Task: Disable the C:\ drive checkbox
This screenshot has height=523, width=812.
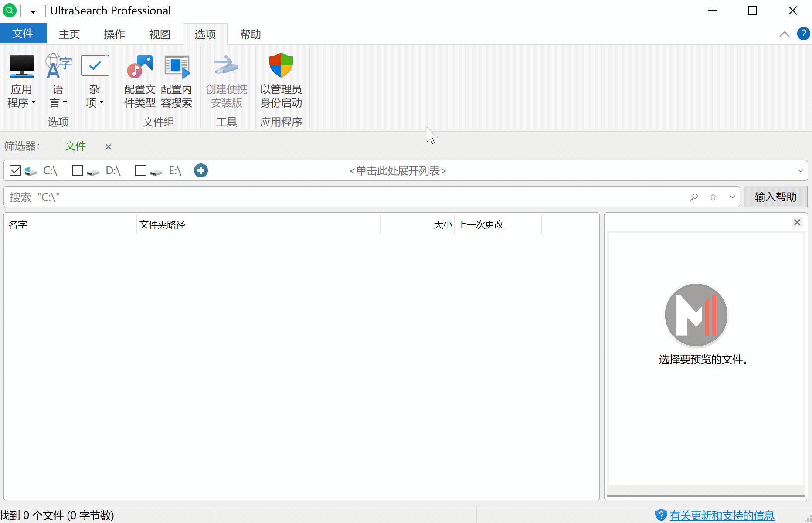Action: pyautogui.click(x=15, y=170)
